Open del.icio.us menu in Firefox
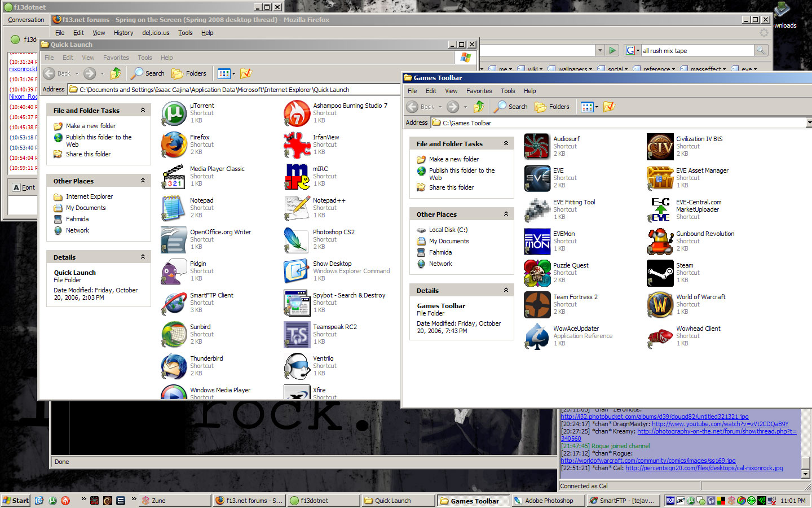812x508 pixels. pos(156,33)
